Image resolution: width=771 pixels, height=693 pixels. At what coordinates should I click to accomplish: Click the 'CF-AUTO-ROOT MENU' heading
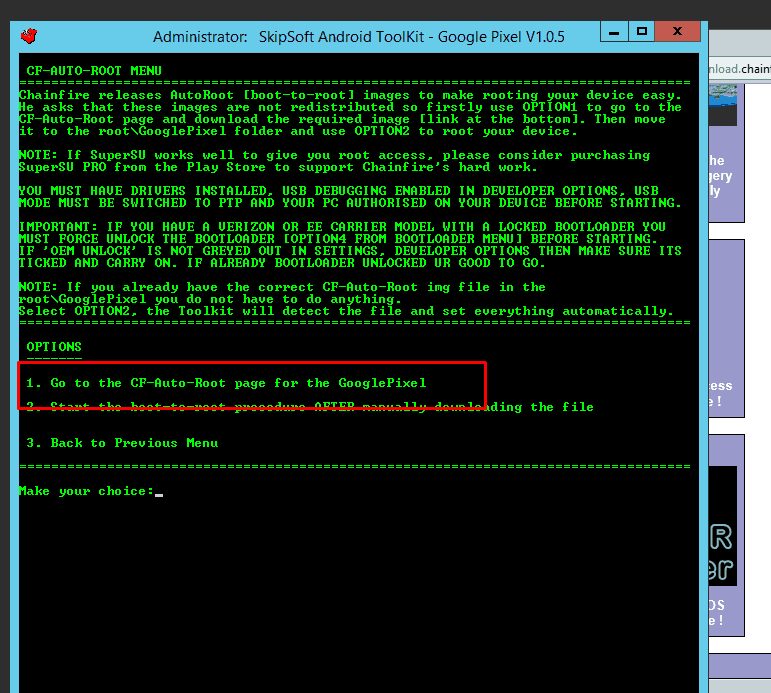(94, 71)
